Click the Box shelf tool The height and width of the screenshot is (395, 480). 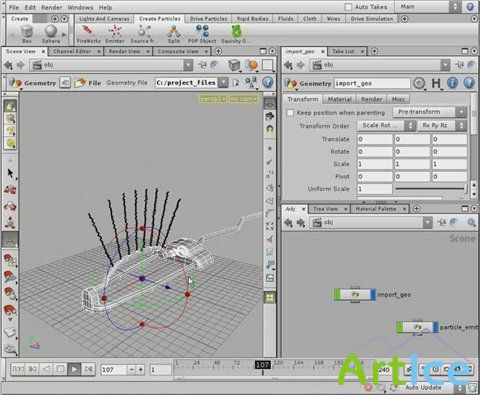[x=27, y=34]
